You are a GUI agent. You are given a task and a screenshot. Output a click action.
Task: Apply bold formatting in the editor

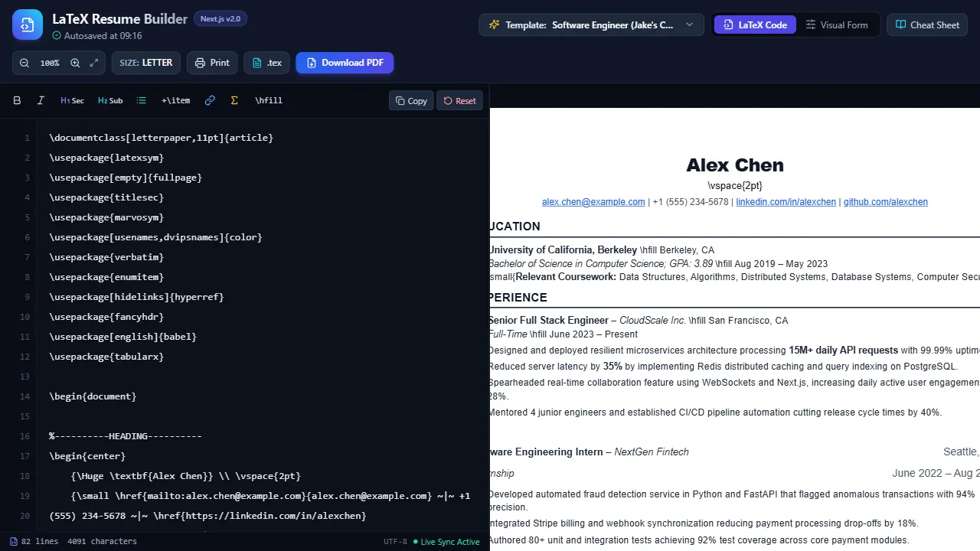point(18,100)
